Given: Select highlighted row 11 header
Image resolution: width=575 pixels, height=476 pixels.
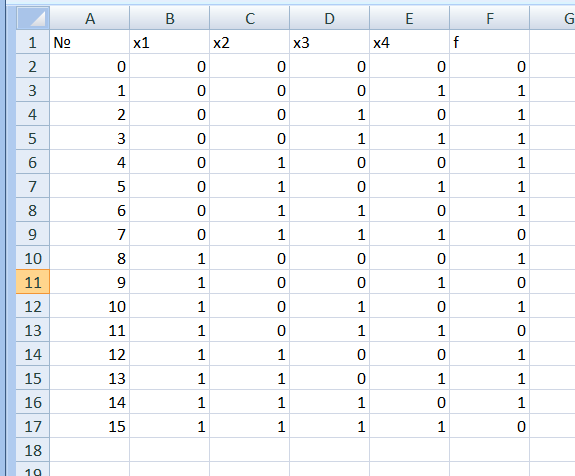Looking at the screenshot, I should [33, 282].
